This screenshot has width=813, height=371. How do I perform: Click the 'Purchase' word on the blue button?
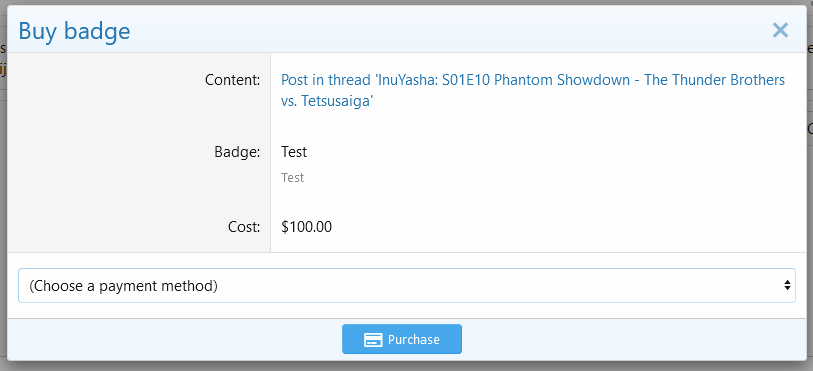[x=414, y=340]
